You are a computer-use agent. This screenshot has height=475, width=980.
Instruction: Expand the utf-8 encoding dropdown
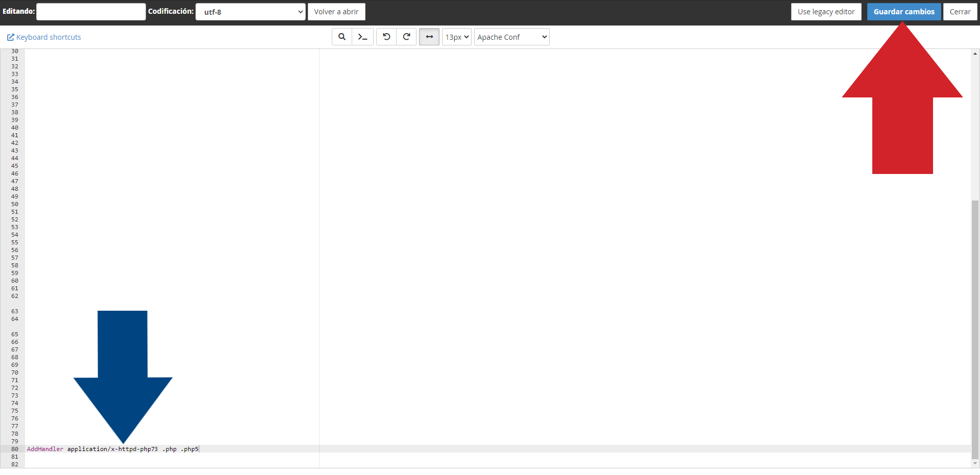pos(250,12)
